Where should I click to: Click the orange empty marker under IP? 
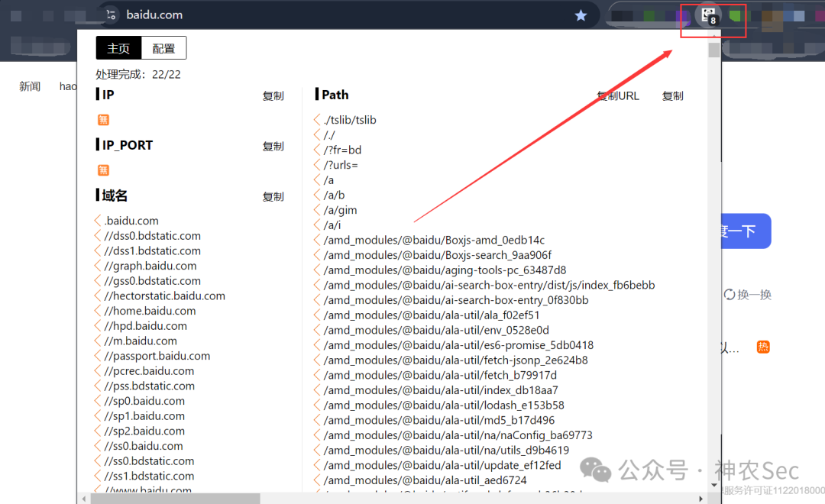[x=103, y=120]
